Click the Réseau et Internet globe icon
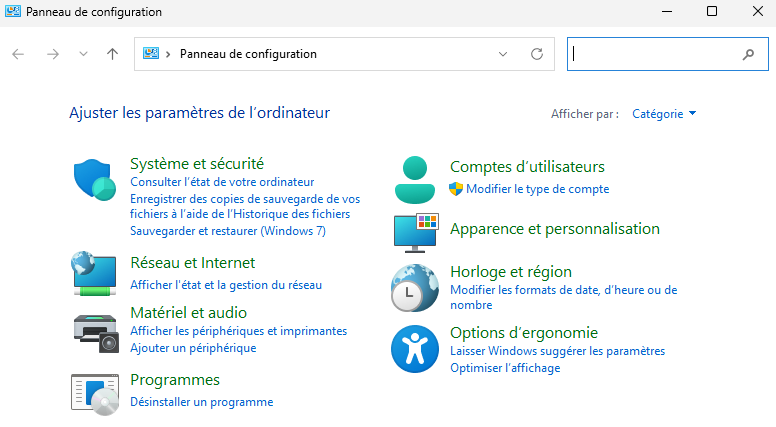Image resolution: width=776 pixels, height=427 pixels. pos(96,274)
